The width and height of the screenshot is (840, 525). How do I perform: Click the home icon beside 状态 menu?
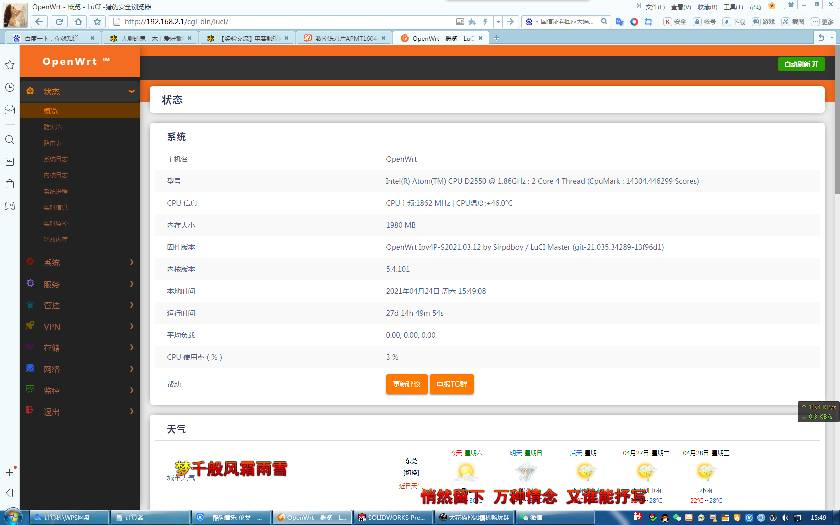click(x=31, y=91)
